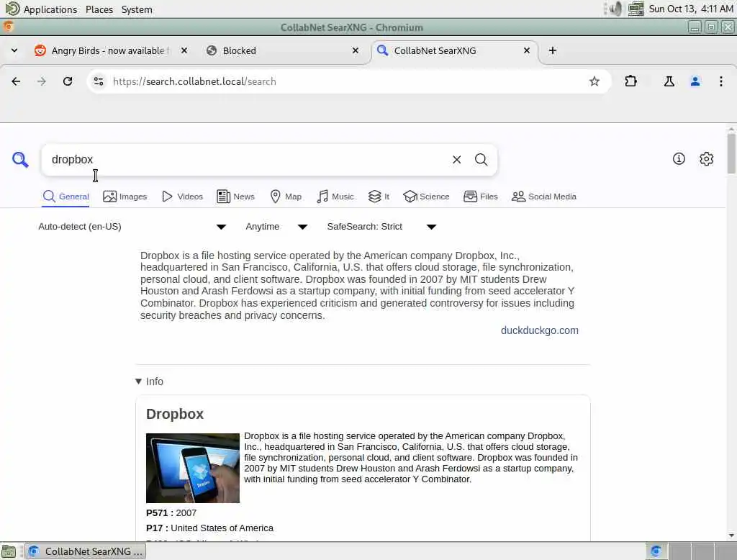Click the Chromium icon in bottom panel tray

point(656,551)
